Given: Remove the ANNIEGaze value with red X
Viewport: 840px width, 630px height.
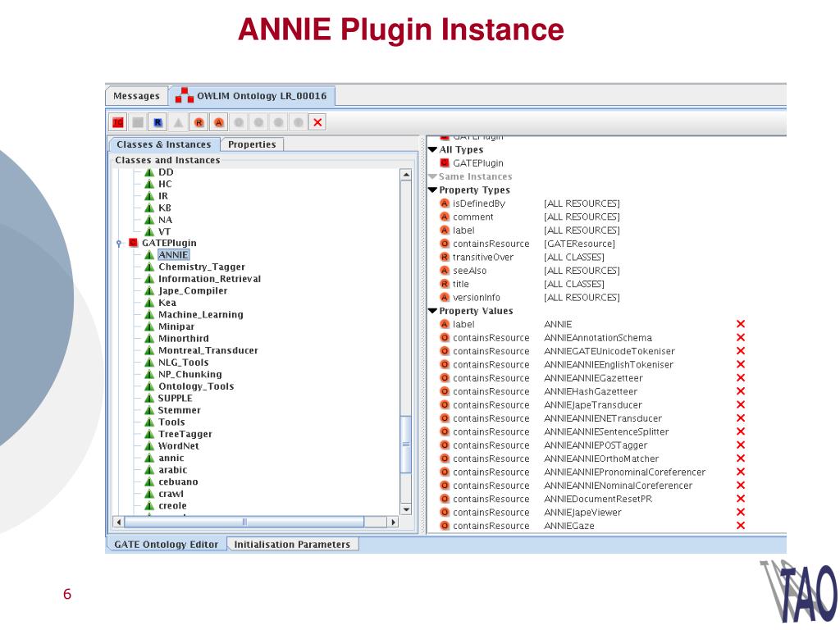Looking at the screenshot, I should [741, 526].
